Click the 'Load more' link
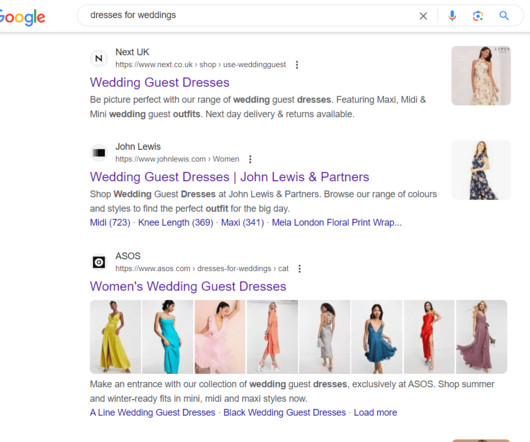 (375, 413)
